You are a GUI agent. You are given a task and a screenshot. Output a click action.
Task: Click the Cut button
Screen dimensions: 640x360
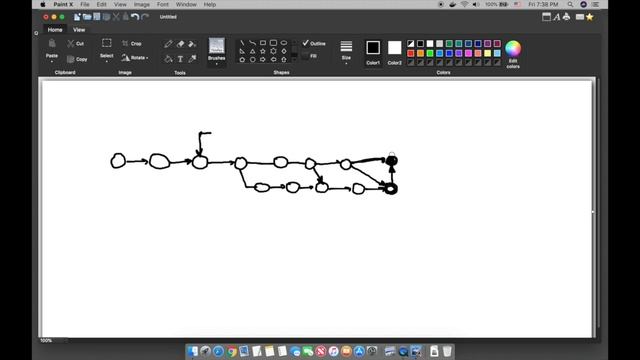(76, 43)
